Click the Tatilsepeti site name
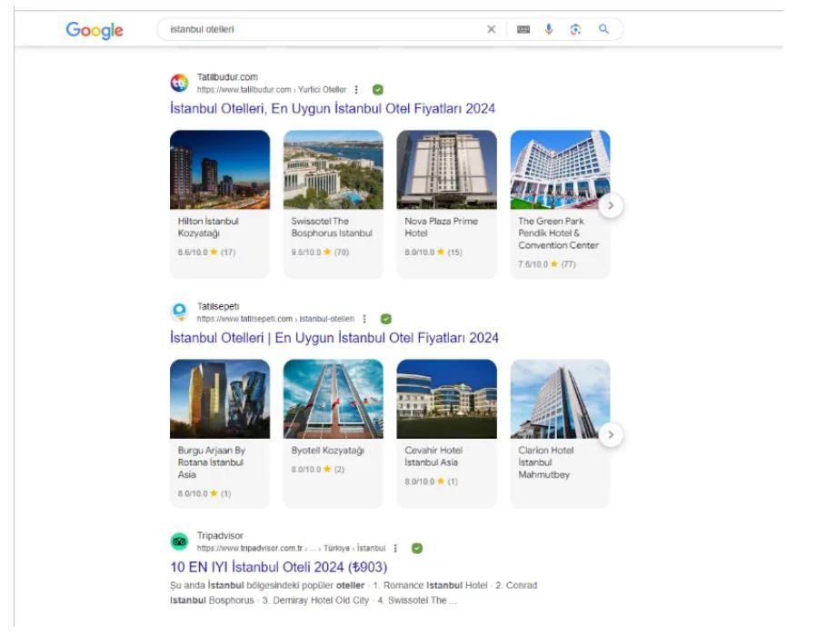Image resolution: width=817 pixels, height=644 pixels. tap(218, 306)
